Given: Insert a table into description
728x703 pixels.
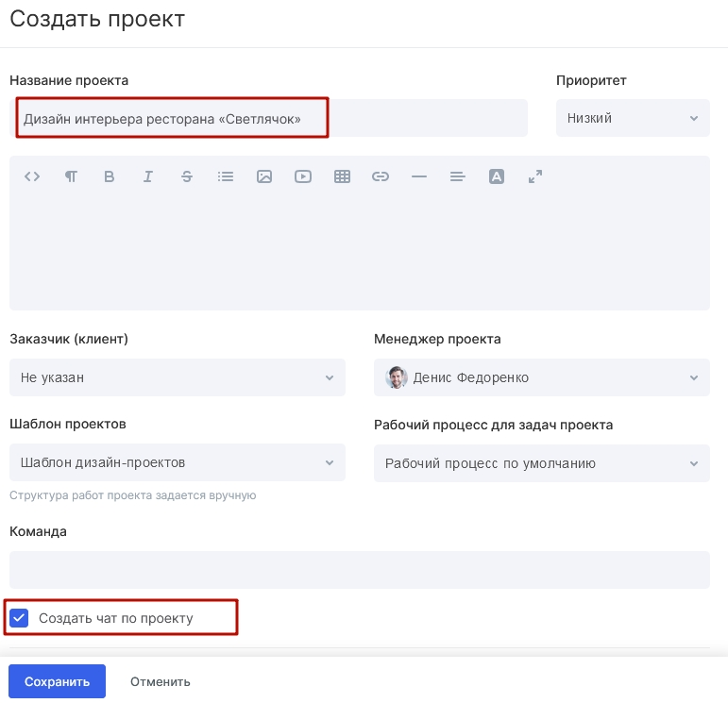Looking at the screenshot, I should click(342, 176).
